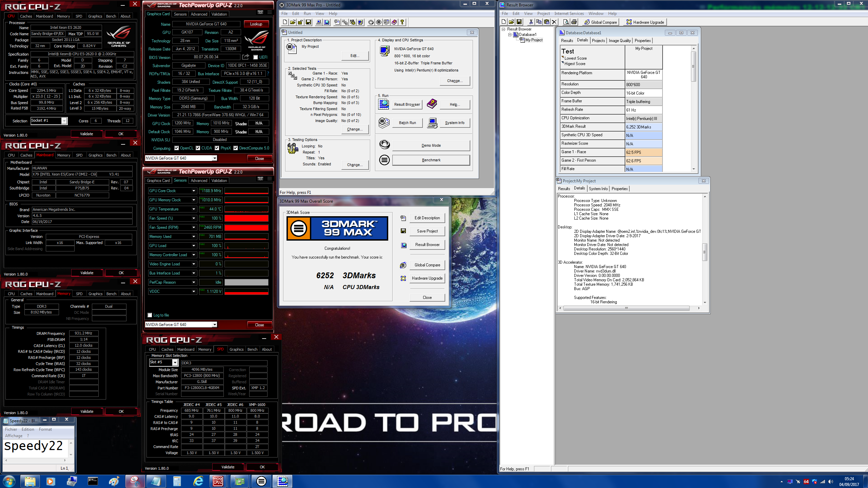Toggle CUDA checkbox in GPU-Z

click(x=198, y=148)
